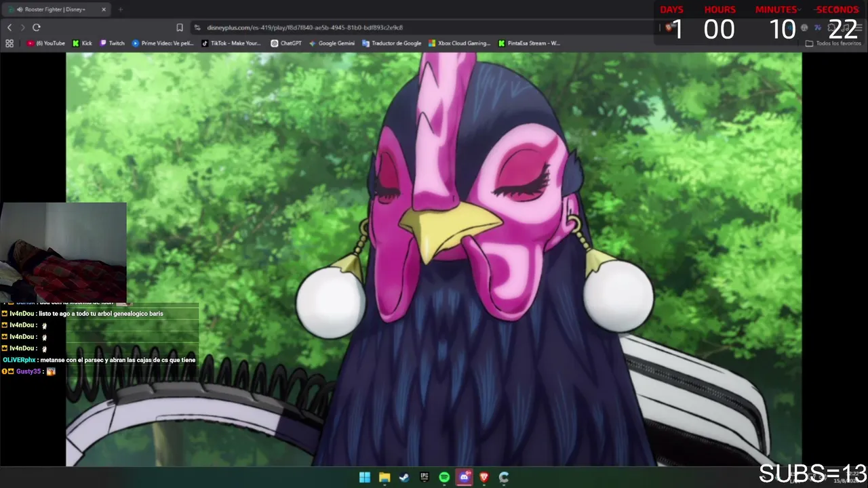Open a new browser tab
The image size is (868, 488).
point(120,9)
